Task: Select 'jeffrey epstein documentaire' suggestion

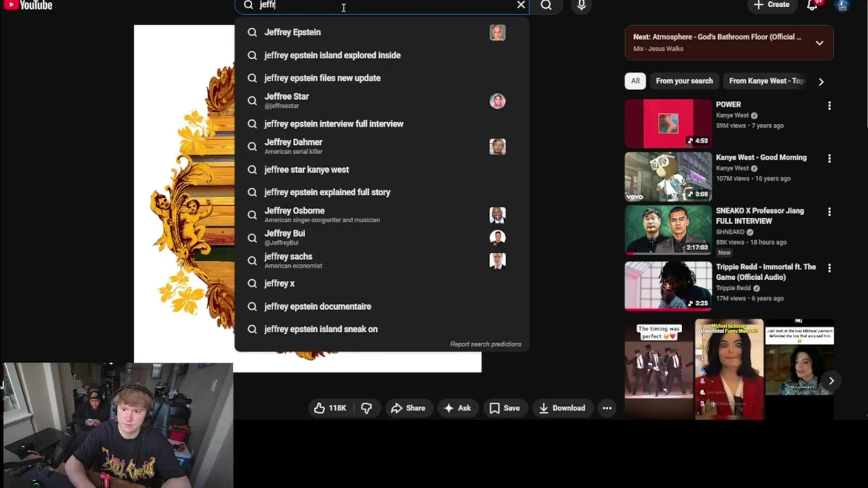Action: (381, 306)
